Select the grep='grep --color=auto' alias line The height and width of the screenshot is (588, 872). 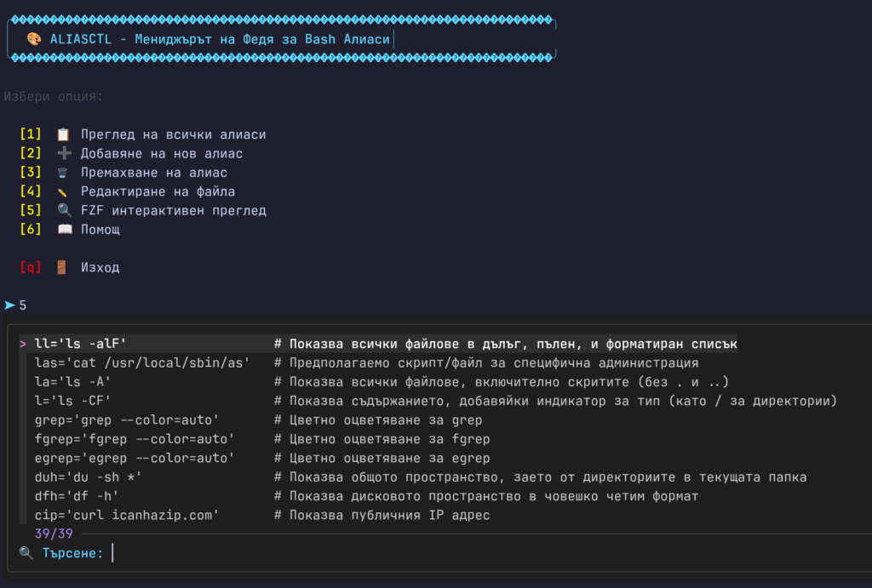click(x=127, y=420)
